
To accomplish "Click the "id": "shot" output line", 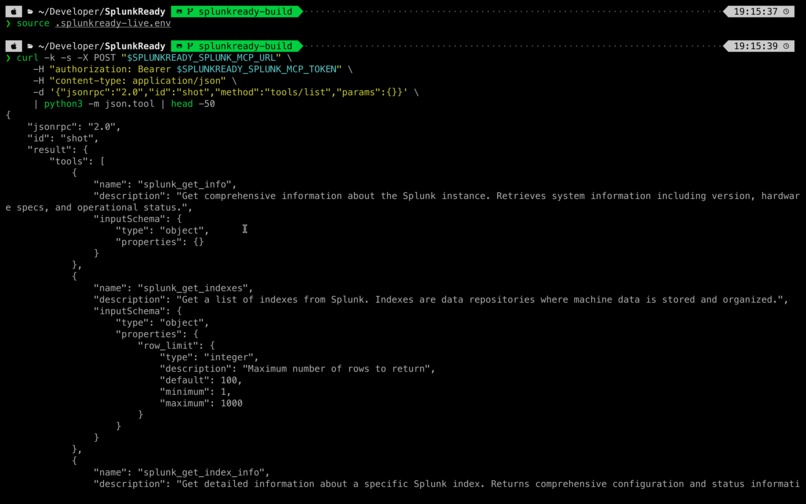I will pos(63,138).
